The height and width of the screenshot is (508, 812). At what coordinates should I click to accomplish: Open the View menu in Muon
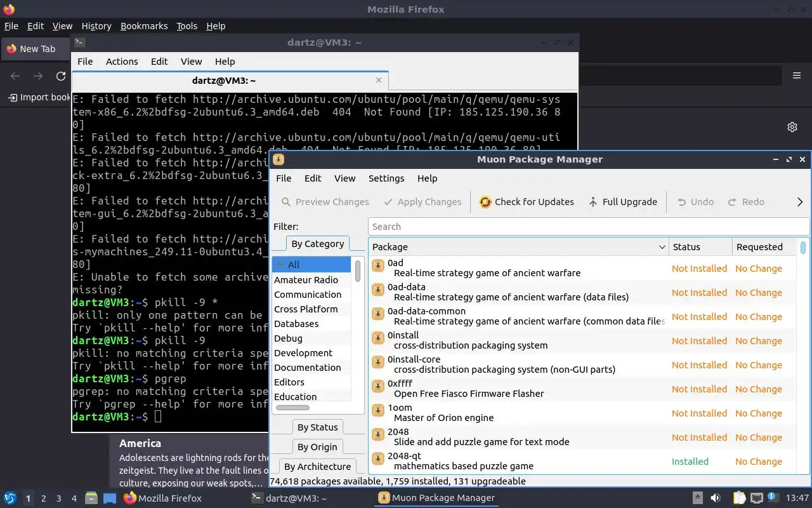[x=345, y=178]
